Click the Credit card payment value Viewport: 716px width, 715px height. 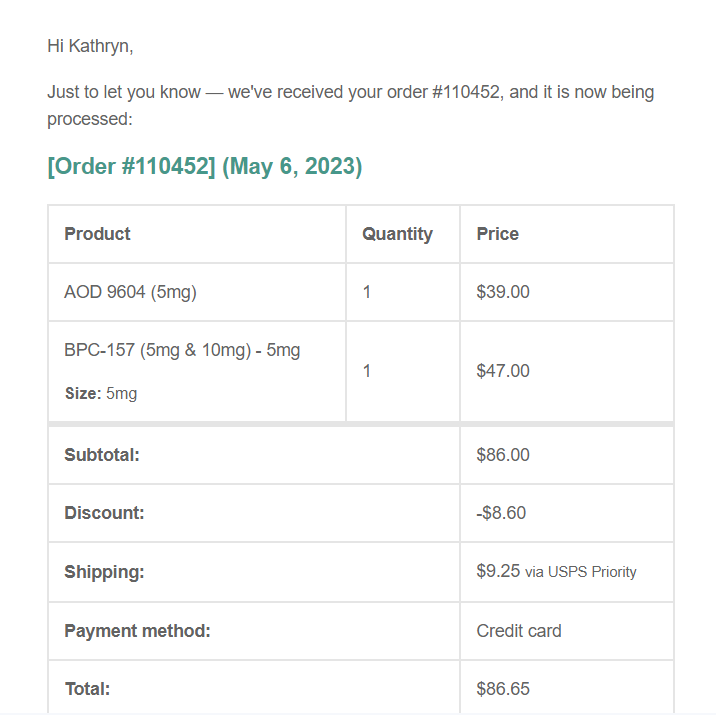click(x=519, y=631)
